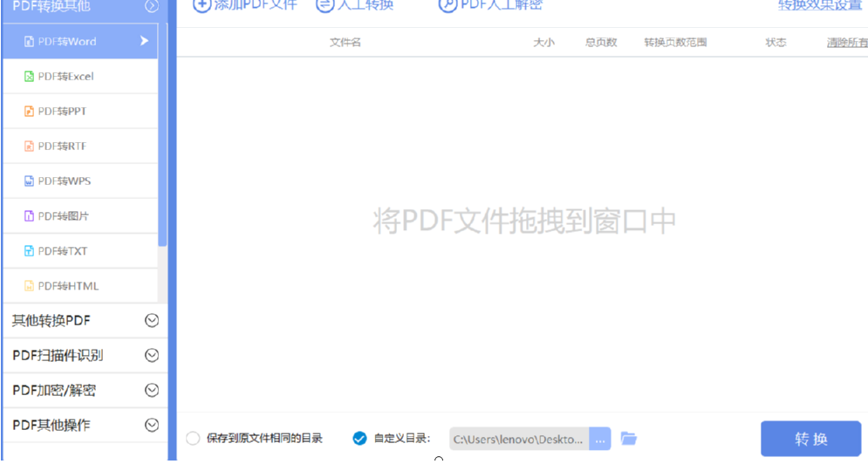Collapse the PDF转换其他 section
Image resolution: width=868 pixels, height=464 pixels.
point(152,6)
